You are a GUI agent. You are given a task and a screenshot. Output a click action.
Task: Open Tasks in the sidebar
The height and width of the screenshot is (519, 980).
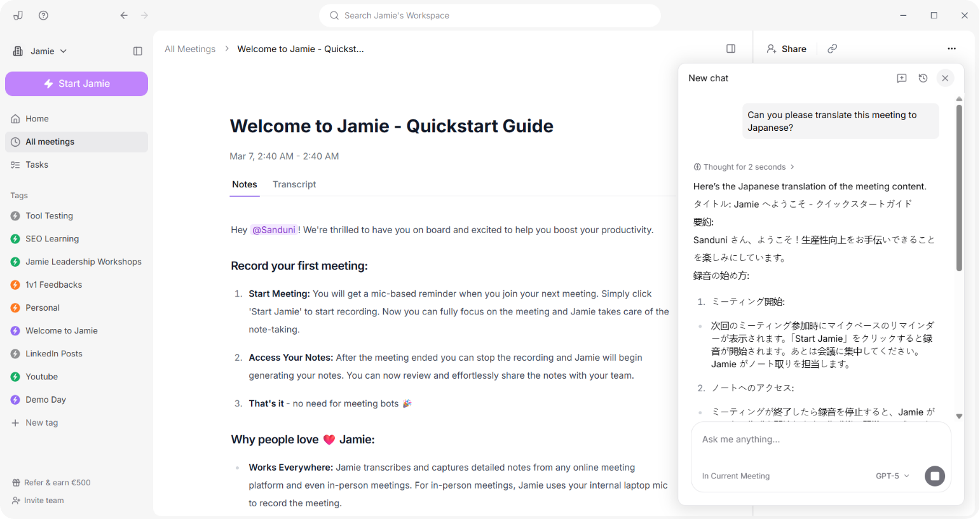(x=76, y=165)
